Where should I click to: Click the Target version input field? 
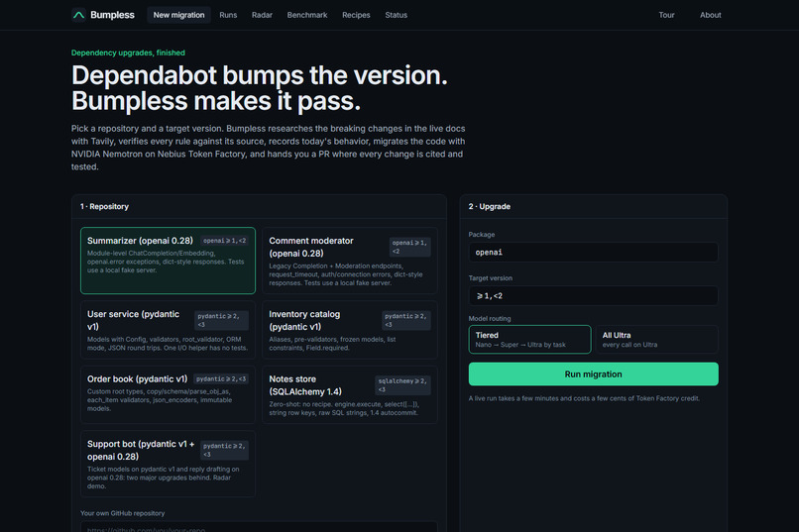coord(593,296)
